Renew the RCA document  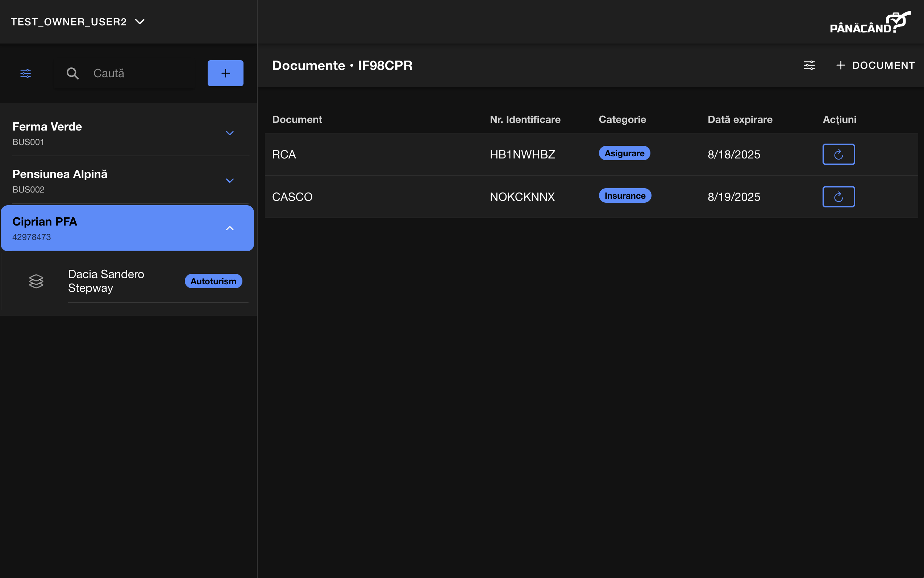tap(838, 154)
